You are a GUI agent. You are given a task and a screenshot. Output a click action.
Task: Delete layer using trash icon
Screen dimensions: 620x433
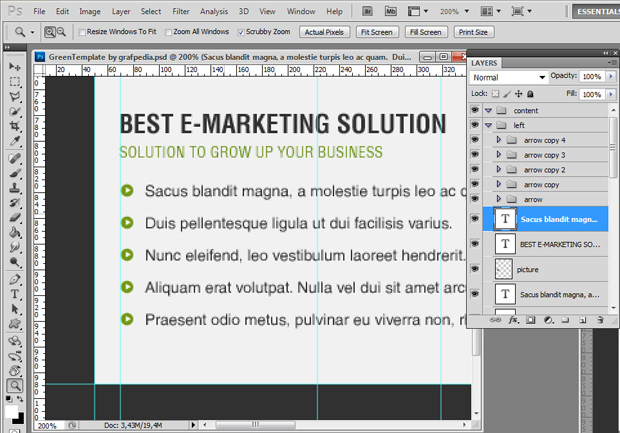[600, 320]
